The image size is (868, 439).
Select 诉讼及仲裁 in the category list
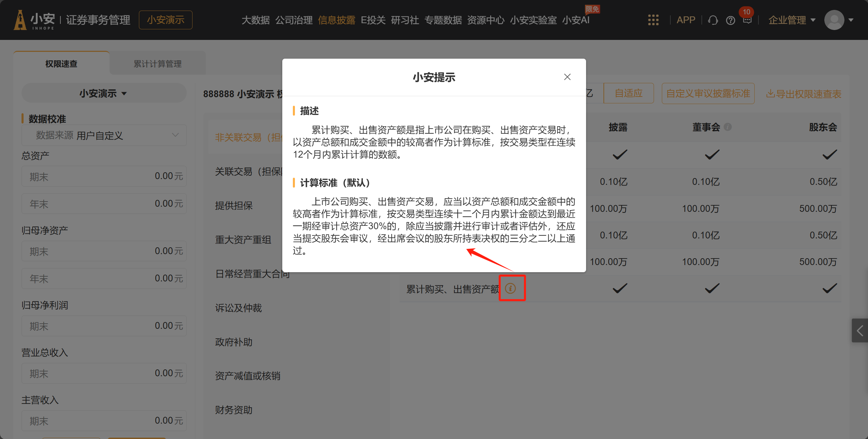(x=238, y=308)
